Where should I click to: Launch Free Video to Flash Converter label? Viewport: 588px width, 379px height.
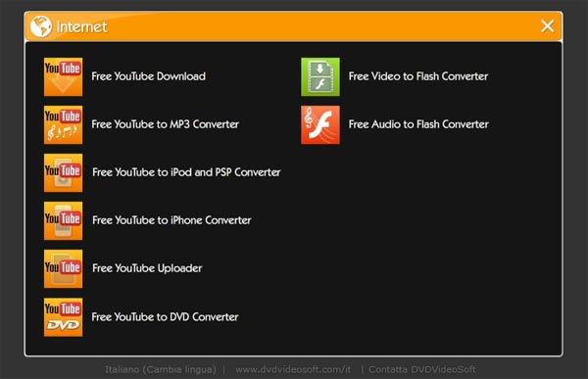pyautogui.click(x=418, y=76)
